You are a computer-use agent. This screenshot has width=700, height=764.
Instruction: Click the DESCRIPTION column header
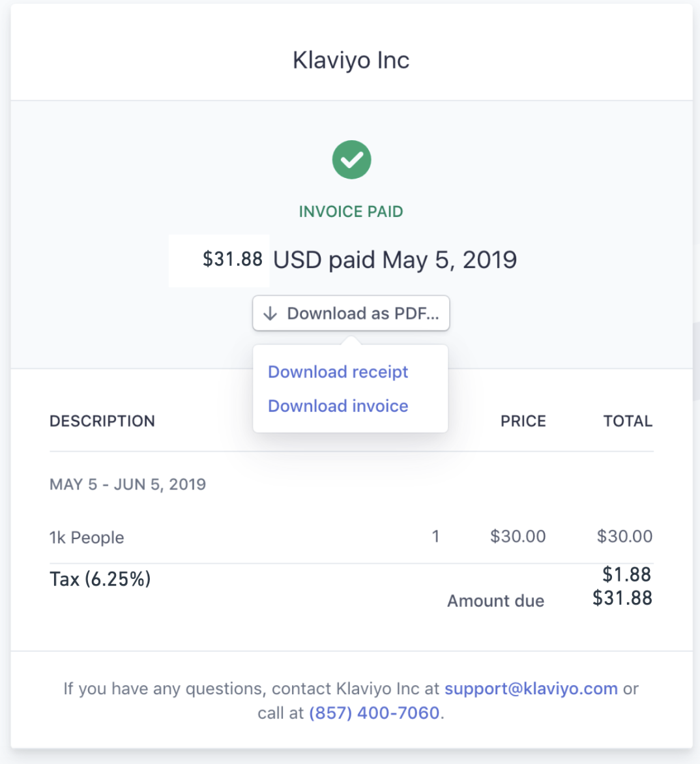102,421
